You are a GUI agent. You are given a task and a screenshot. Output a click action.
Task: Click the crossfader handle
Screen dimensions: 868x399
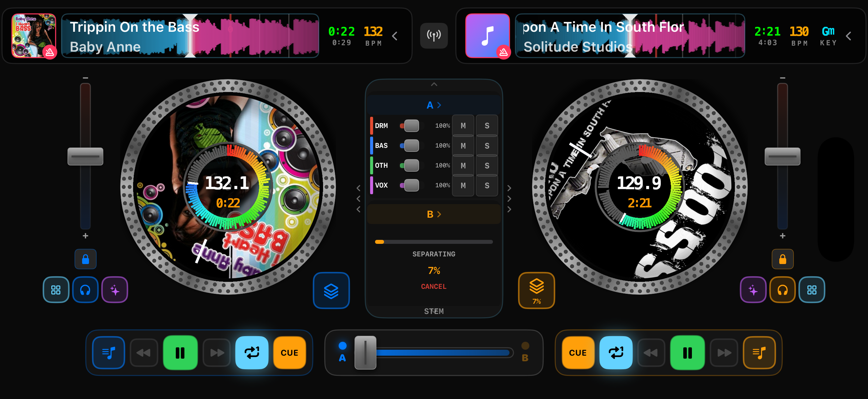[365, 353]
